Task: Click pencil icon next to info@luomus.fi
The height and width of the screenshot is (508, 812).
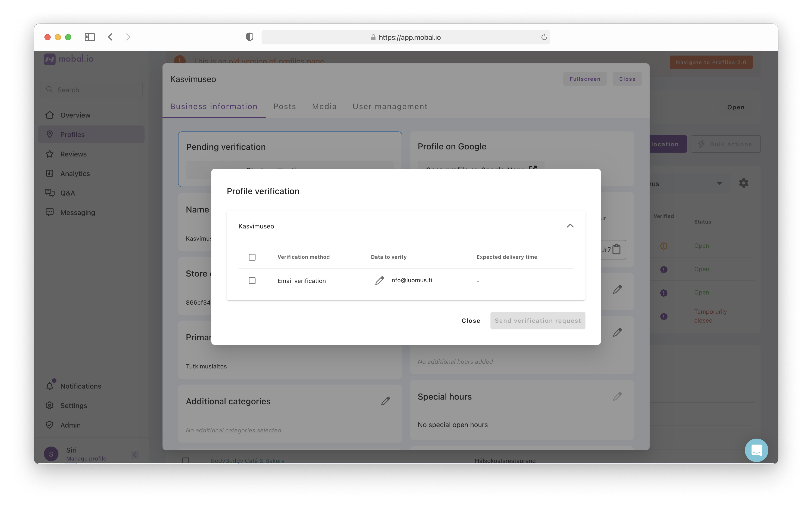Action: [379, 280]
